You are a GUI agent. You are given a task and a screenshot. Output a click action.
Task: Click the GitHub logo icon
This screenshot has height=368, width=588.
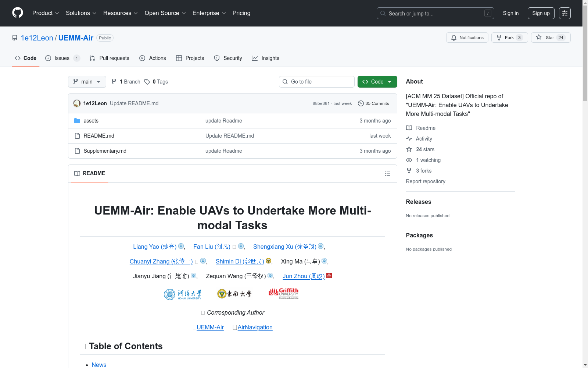click(18, 13)
